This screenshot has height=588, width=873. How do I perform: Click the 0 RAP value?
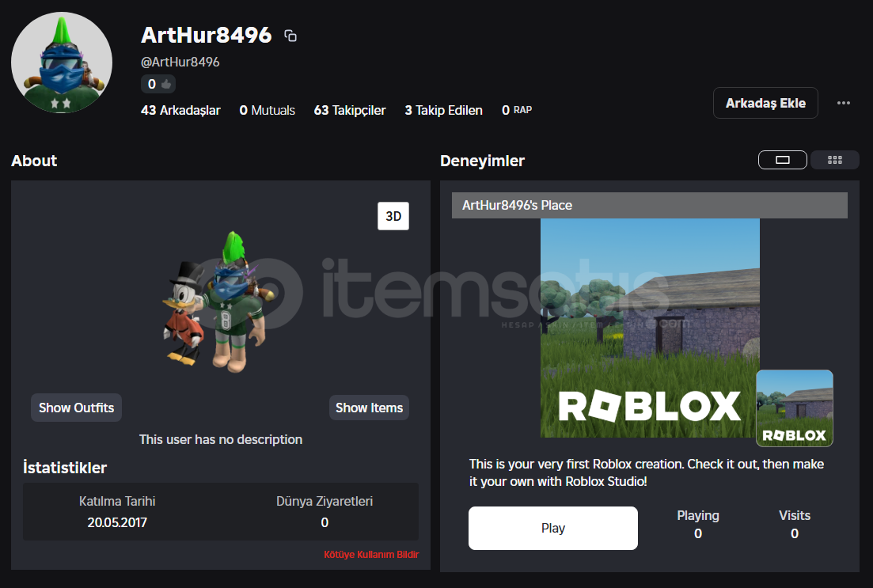pos(517,110)
